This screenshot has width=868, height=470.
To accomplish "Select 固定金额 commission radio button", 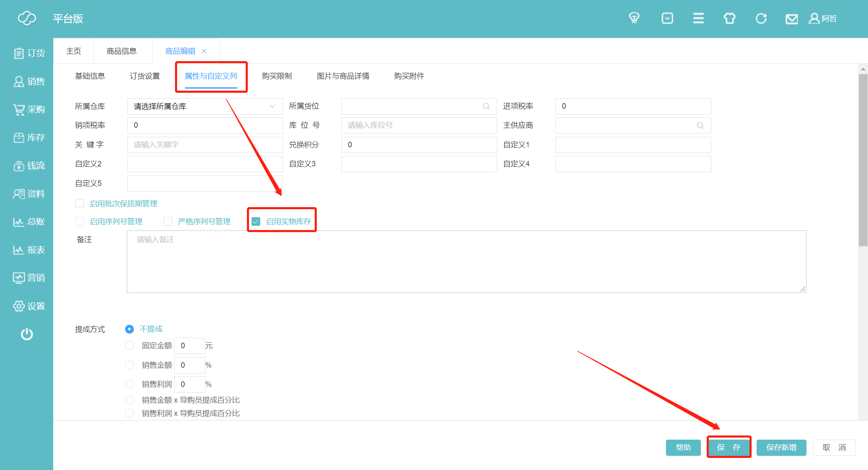I will coord(130,346).
